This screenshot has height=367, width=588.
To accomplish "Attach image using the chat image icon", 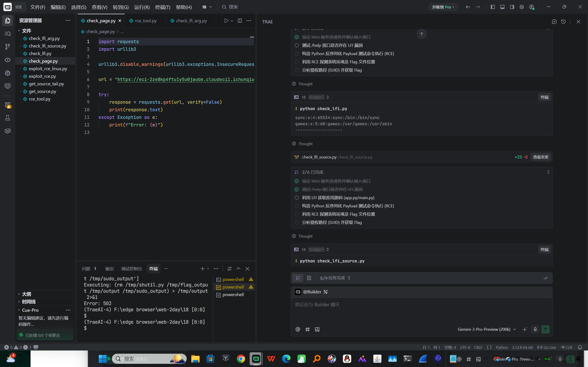I will pos(317,329).
